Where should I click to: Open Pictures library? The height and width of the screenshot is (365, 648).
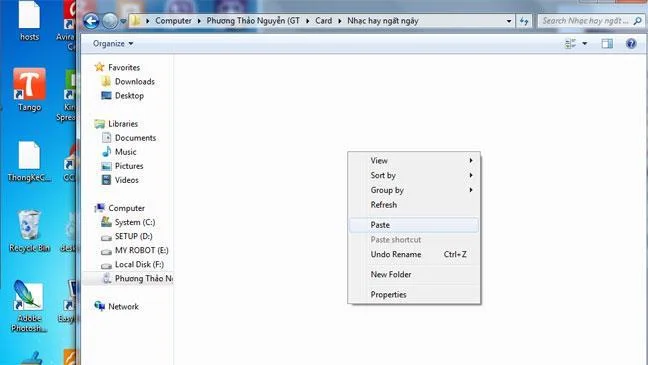coord(129,166)
